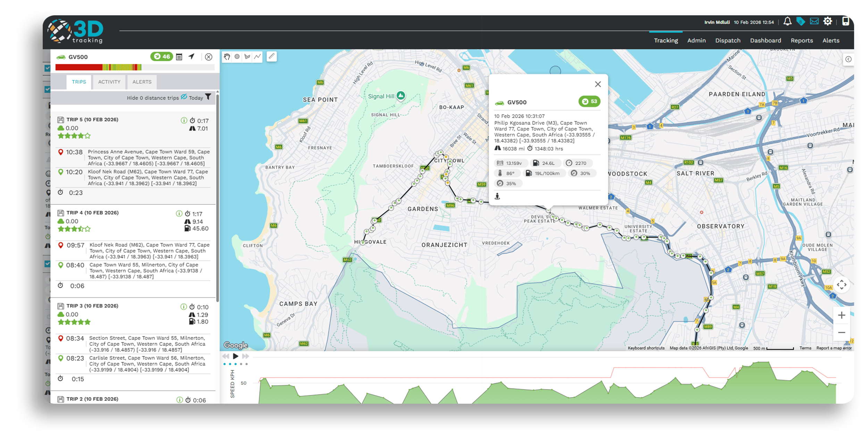Select the polygon geofence draw tool
This screenshot has width=868, height=444.
pos(247,57)
